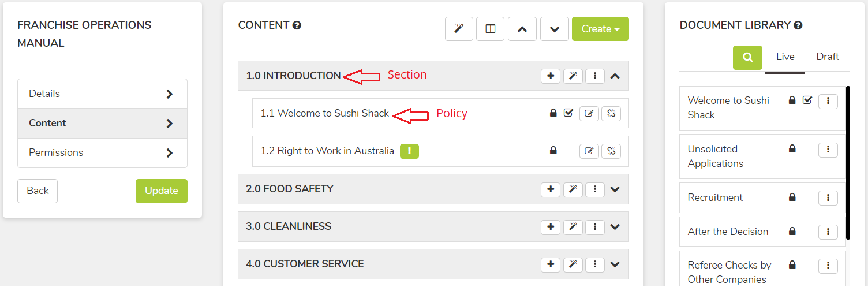Viewport: 868px width, 287px height.
Task: Toggle the column layout icon in Content header
Action: tap(491, 29)
